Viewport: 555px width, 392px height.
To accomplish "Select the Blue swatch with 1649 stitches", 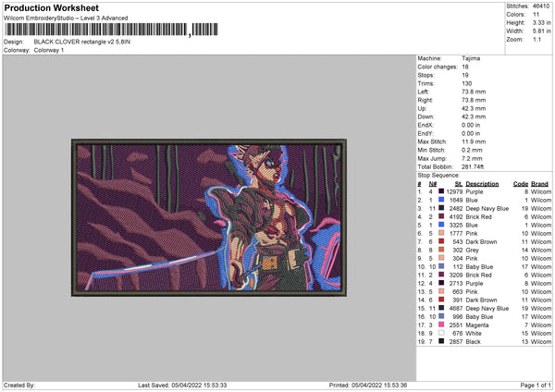I will 441,200.
